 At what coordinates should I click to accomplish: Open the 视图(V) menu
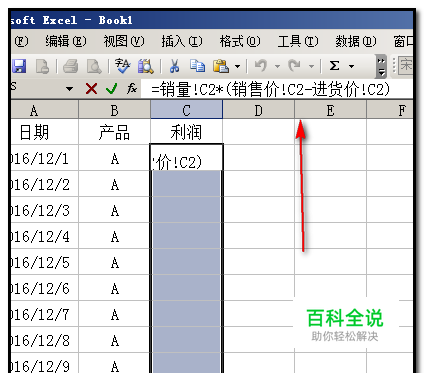(124, 41)
